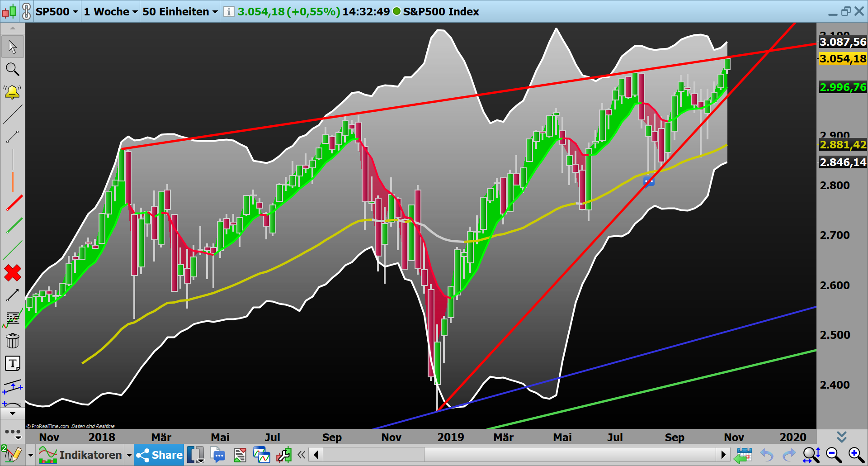The height and width of the screenshot is (466, 868).
Task: Zoom in the chart
Action: (x=856, y=455)
